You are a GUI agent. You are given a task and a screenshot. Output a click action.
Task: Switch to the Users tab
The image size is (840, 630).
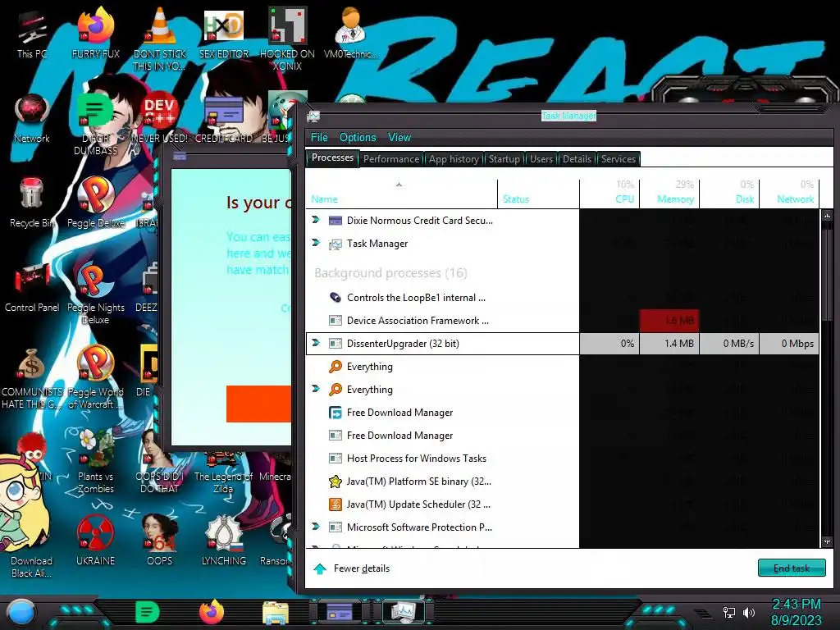[x=541, y=159]
